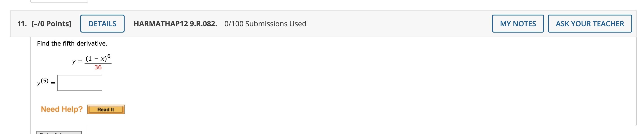Click the question number 11 label

(22, 24)
